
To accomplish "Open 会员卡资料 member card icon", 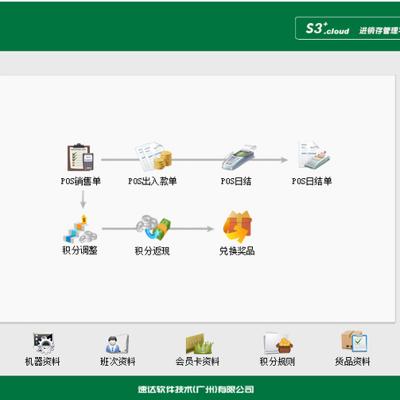I will [199, 343].
